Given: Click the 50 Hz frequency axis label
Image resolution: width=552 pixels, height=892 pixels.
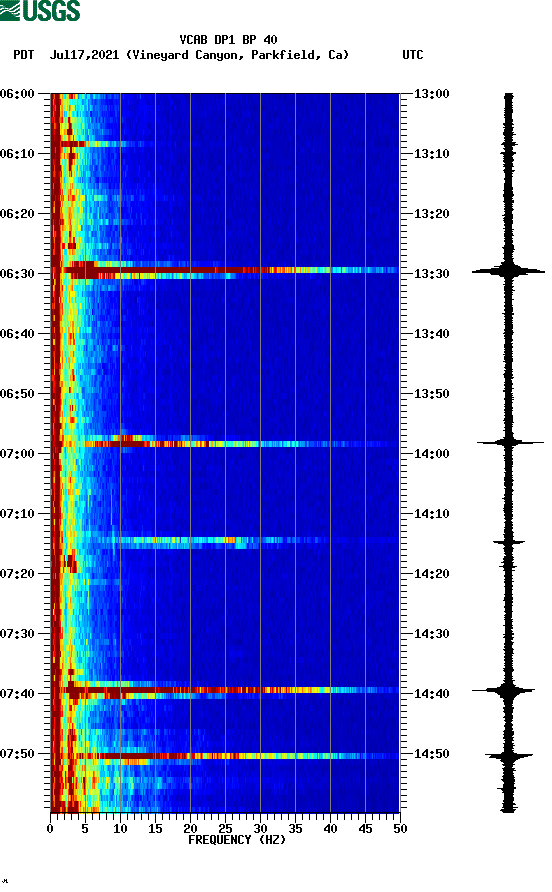Looking at the screenshot, I should pos(400,829).
